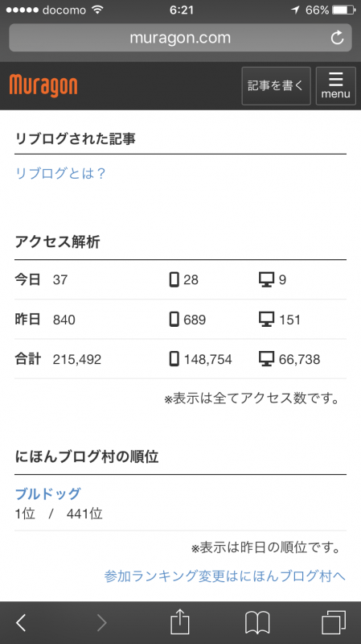
Task: Tap the desktop monitor icon in 合計 row
Action: click(x=267, y=359)
